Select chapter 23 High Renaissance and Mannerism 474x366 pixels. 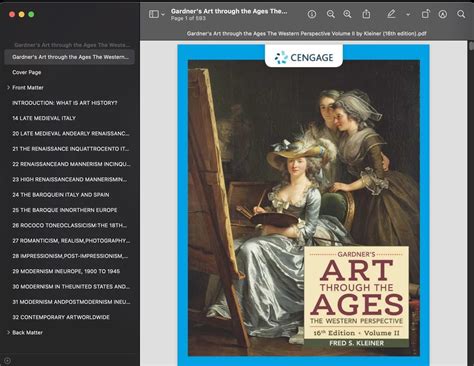click(70, 179)
